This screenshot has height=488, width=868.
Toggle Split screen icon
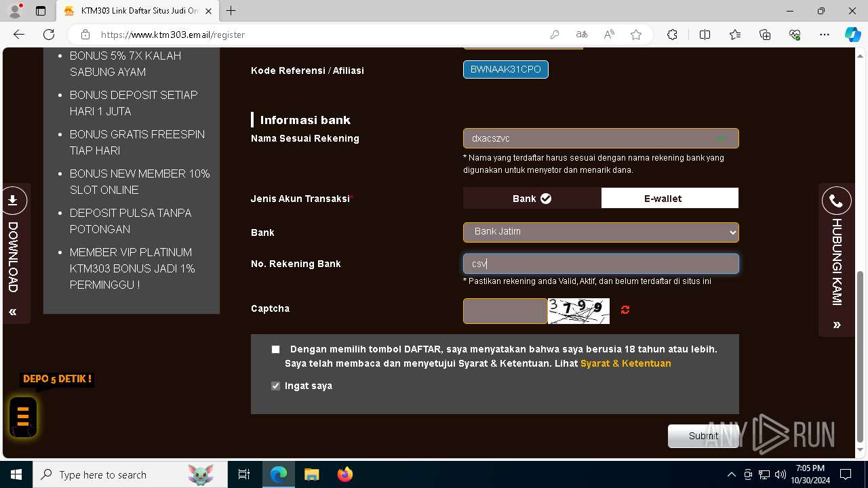click(x=705, y=35)
